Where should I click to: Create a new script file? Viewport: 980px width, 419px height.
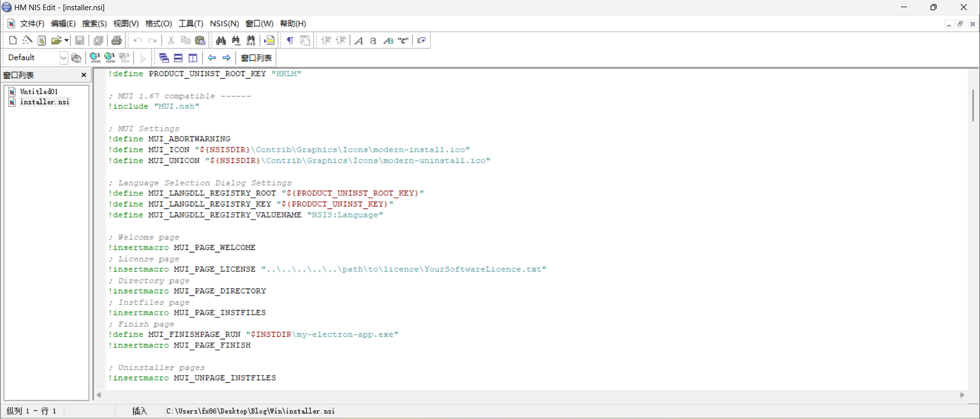pos(13,40)
